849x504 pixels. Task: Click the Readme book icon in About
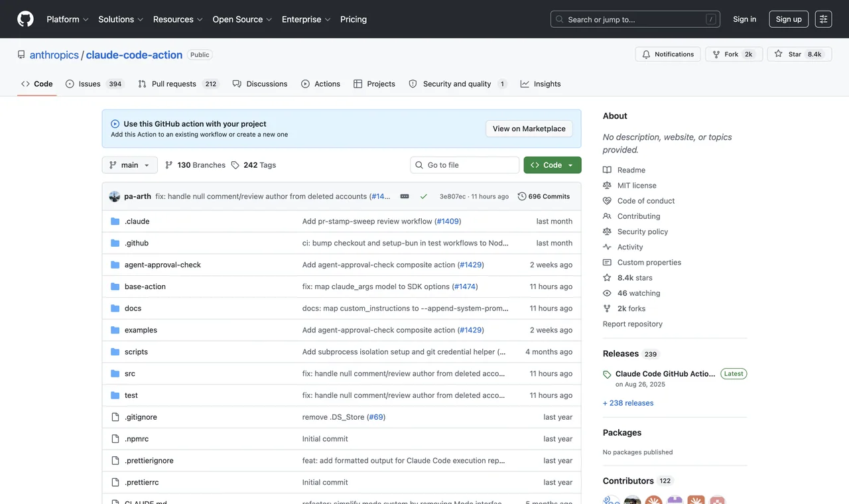coord(607,170)
